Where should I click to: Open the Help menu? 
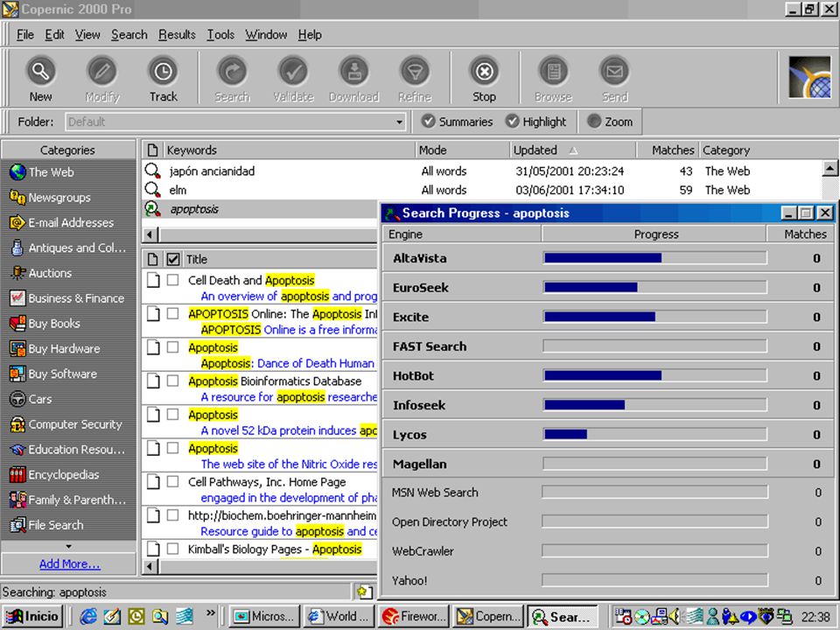tap(310, 35)
